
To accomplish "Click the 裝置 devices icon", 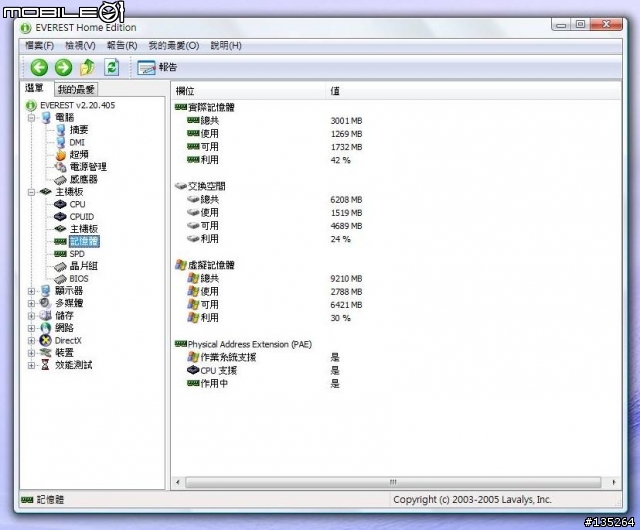I will click(x=45, y=353).
